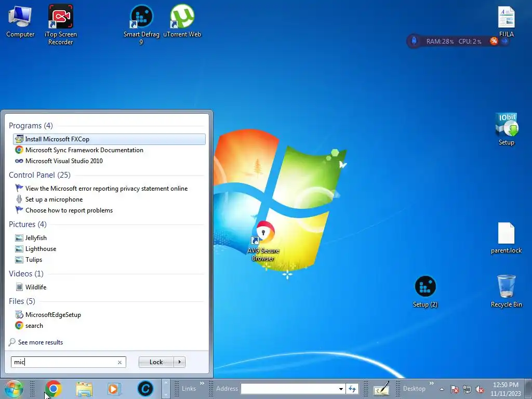Screen dimensions: 532x399
Task: Expand the Pictures (4) results header
Action: (28, 224)
